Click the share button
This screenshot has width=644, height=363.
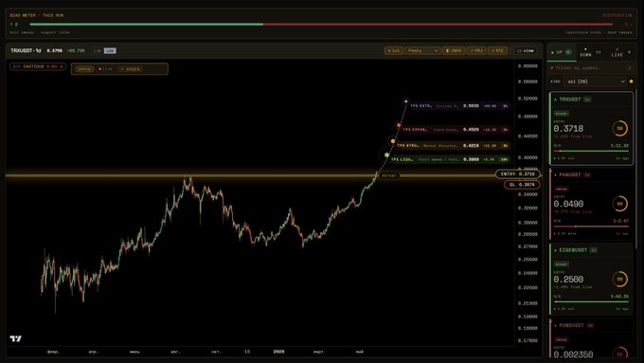(x=131, y=69)
